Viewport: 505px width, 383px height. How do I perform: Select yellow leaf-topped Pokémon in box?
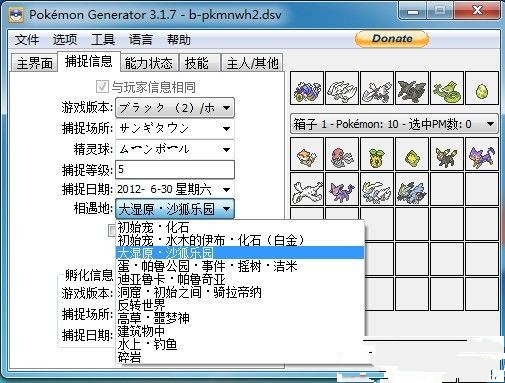coord(377,154)
